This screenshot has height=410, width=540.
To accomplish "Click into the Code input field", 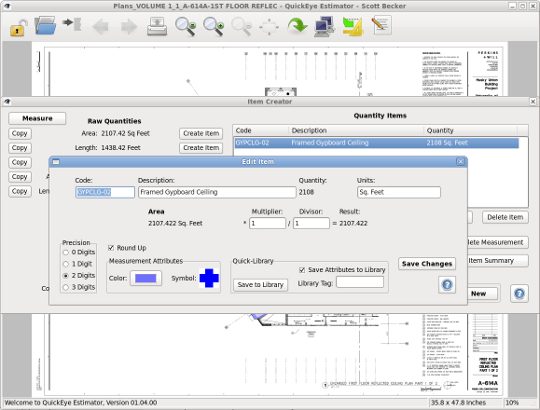I will [x=105, y=192].
